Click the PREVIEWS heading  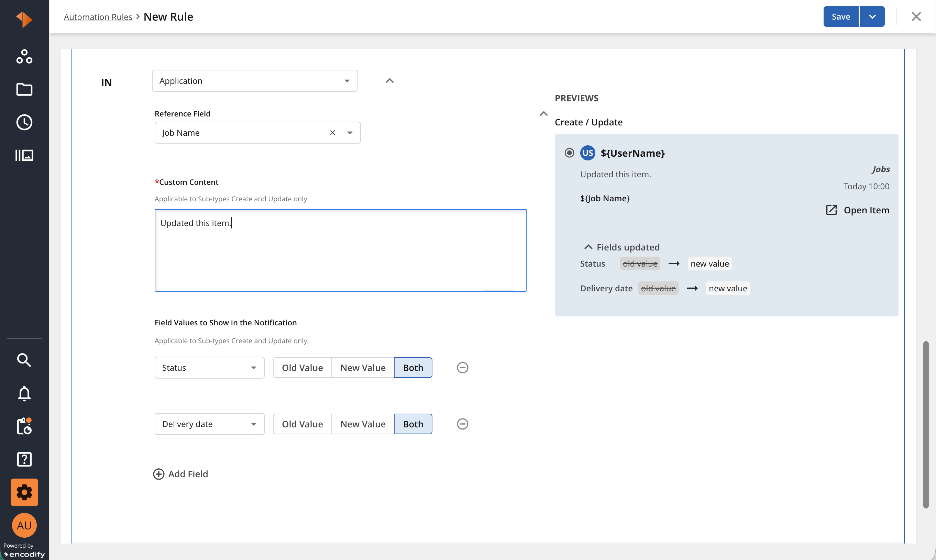(576, 98)
